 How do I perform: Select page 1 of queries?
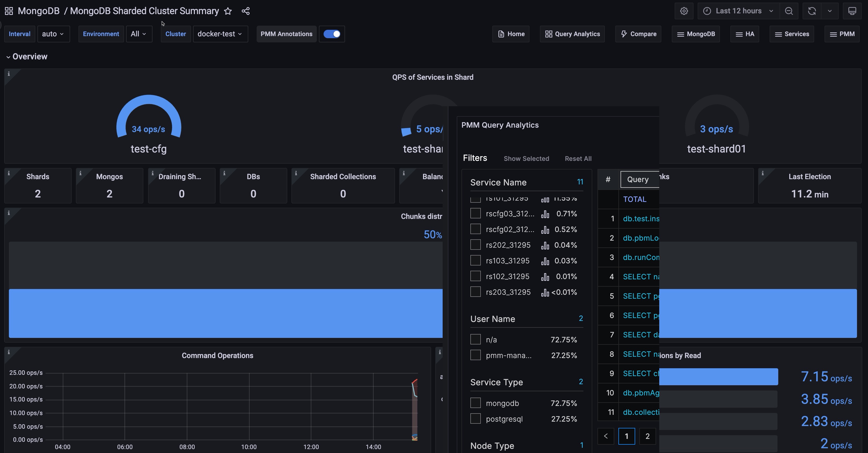(x=626, y=436)
